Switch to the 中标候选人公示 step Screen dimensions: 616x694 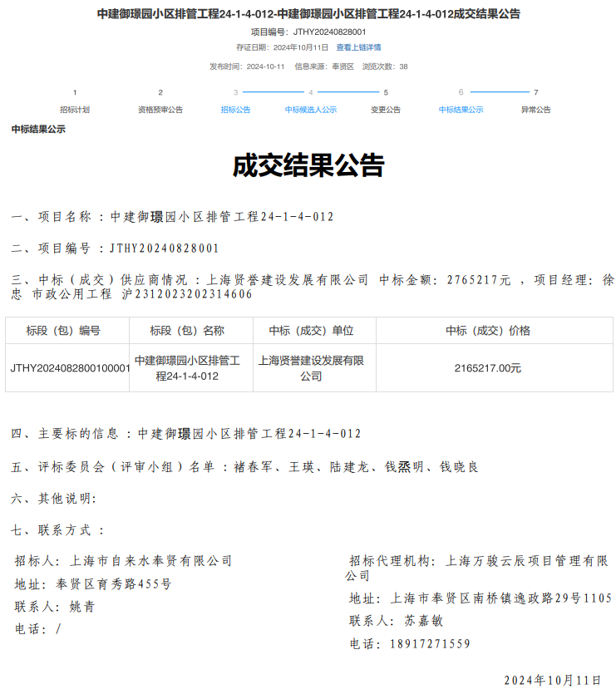tap(311, 110)
